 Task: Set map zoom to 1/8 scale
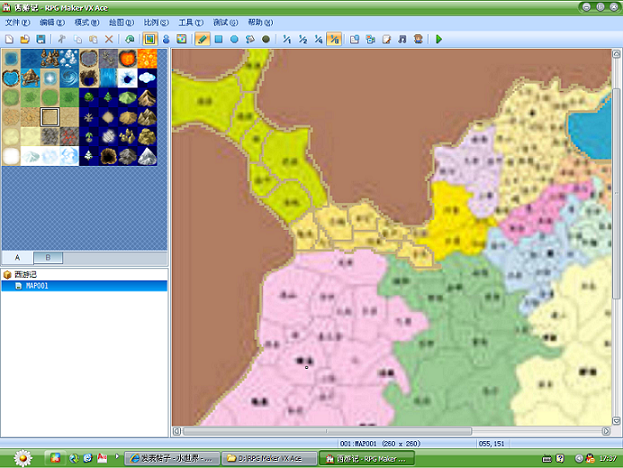(x=334, y=39)
